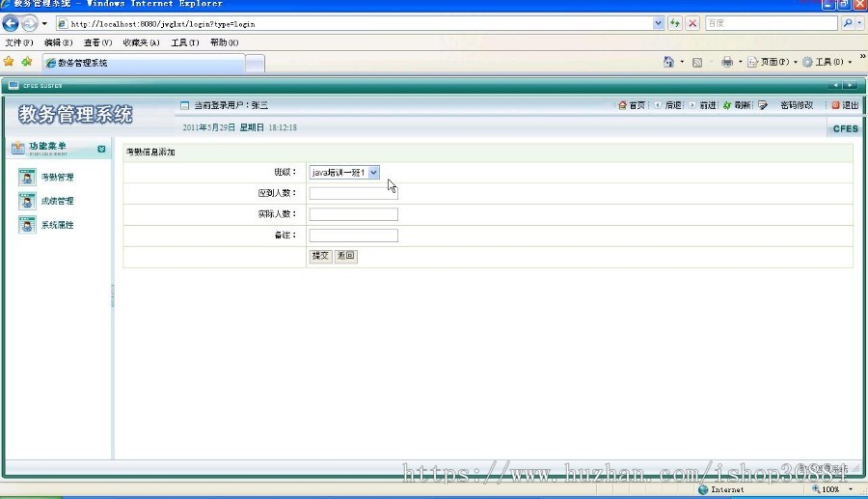This screenshot has height=499, width=868.
Task: Click the 前进 forward arrow icon
Action: point(692,105)
